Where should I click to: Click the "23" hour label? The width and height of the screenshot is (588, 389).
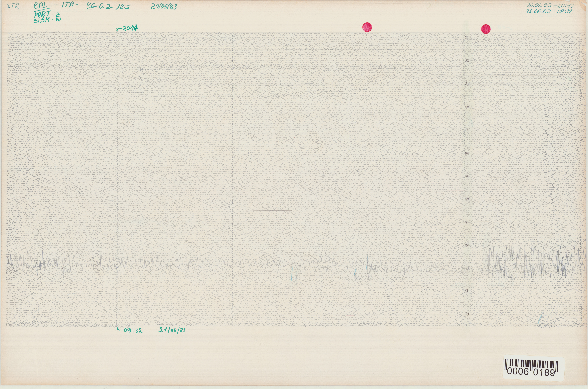(x=467, y=84)
